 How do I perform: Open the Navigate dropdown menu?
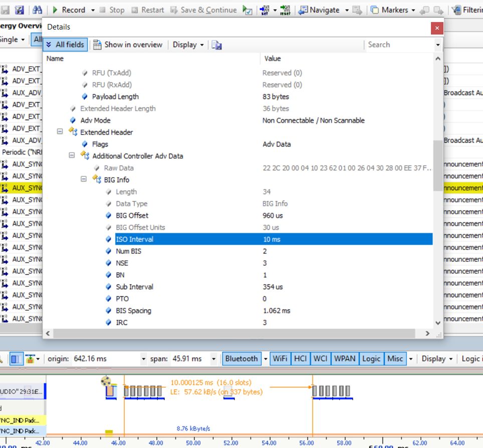[x=347, y=10]
